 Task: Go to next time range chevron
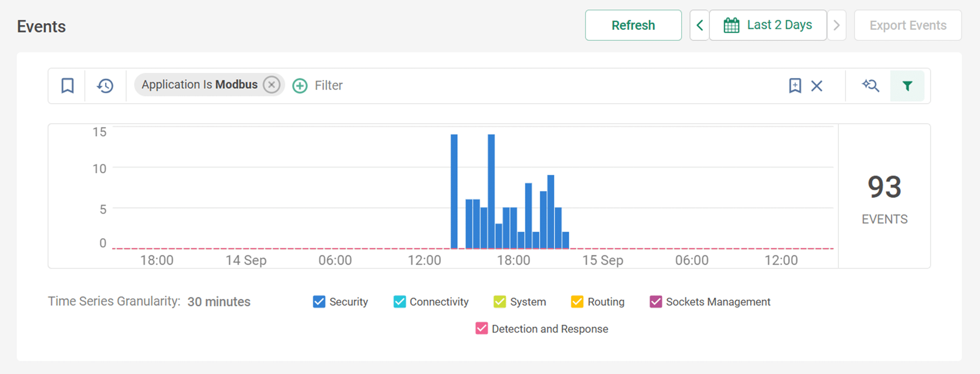(837, 25)
